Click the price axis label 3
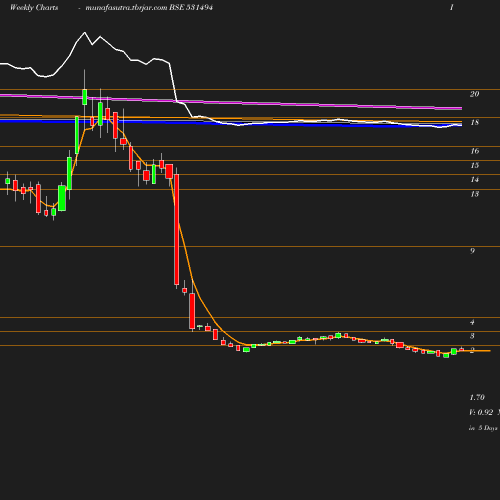Screen dimensions: 500x500 pos(472,336)
